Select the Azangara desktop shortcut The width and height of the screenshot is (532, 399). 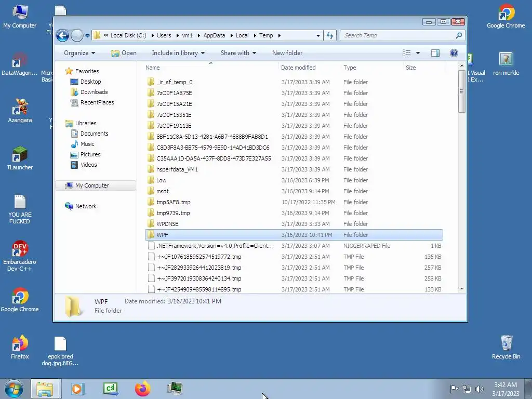(20, 111)
